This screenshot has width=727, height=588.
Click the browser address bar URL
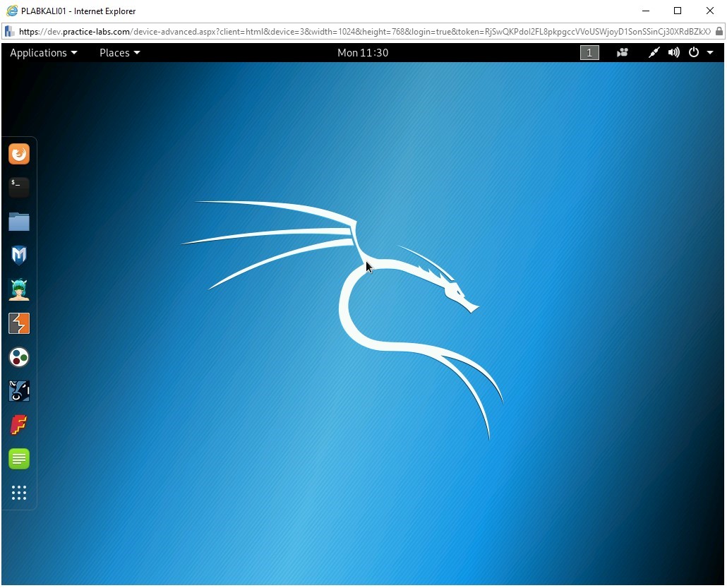click(x=282, y=31)
